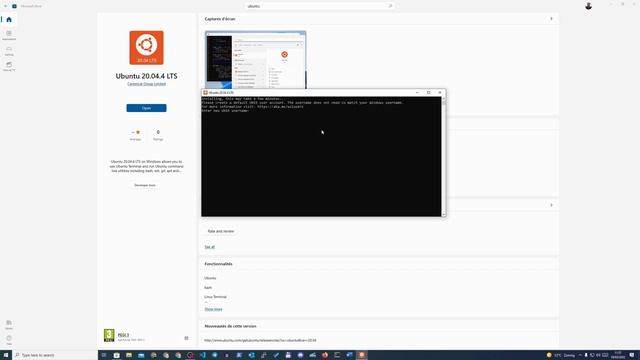
Task: Open Task View on the taskbar
Action: (x=104, y=355)
